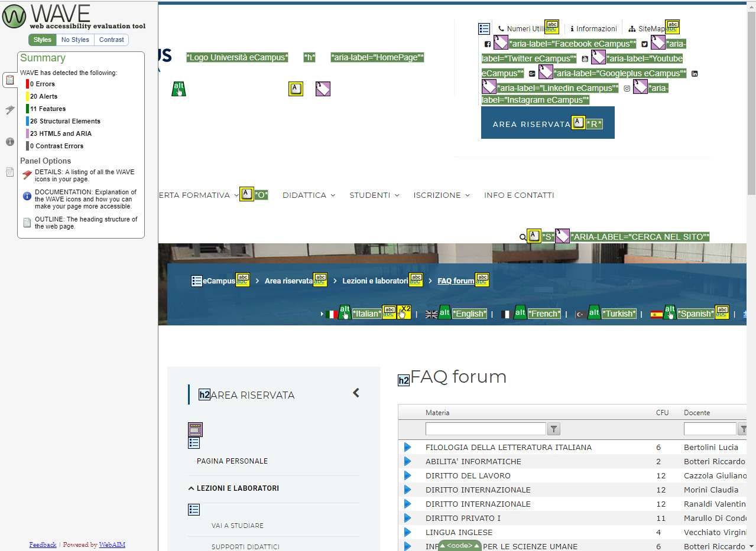Click the WAVE Feedback link

point(43,545)
